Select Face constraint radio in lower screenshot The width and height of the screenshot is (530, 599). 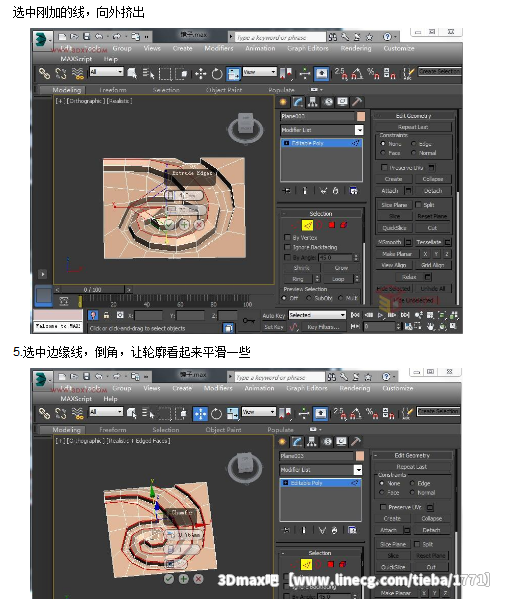click(x=382, y=492)
